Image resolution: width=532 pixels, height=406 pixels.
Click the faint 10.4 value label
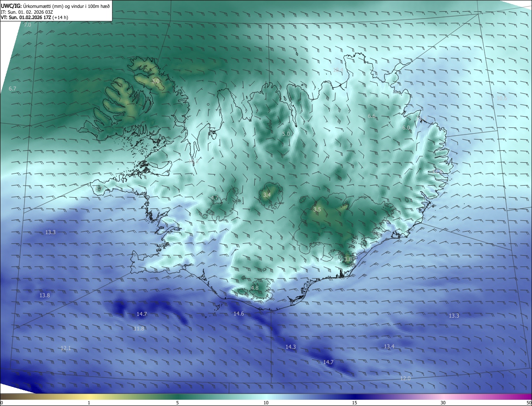(x=338, y=70)
